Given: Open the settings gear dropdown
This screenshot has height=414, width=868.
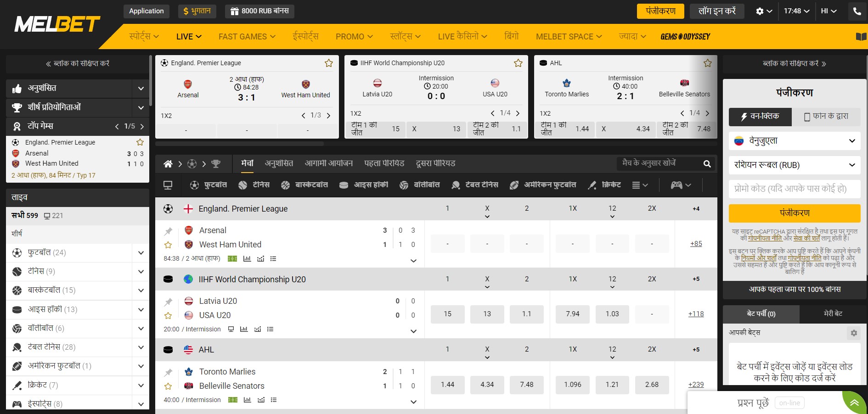Looking at the screenshot, I should point(764,11).
